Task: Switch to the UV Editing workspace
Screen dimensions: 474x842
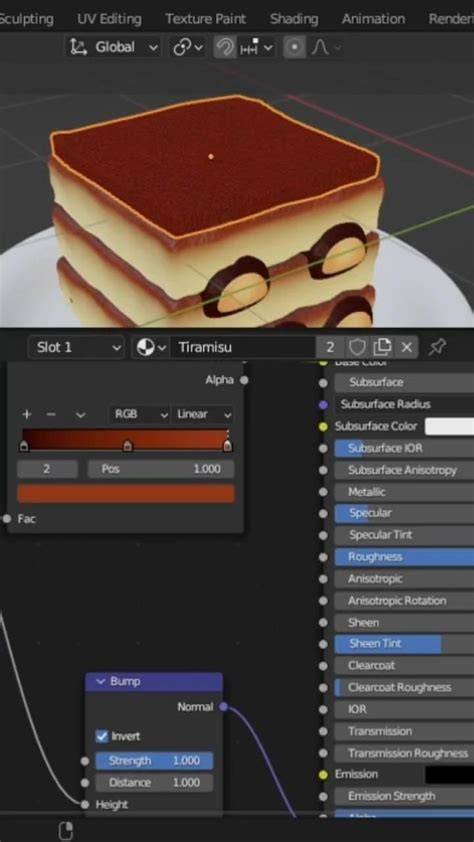Action: pyautogui.click(x=109, y=19)
